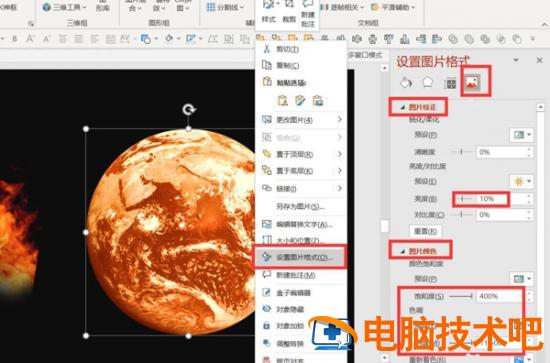Open the sharpen/soften presets dropdown
The image size is (550, 363).
click(522, 135)
